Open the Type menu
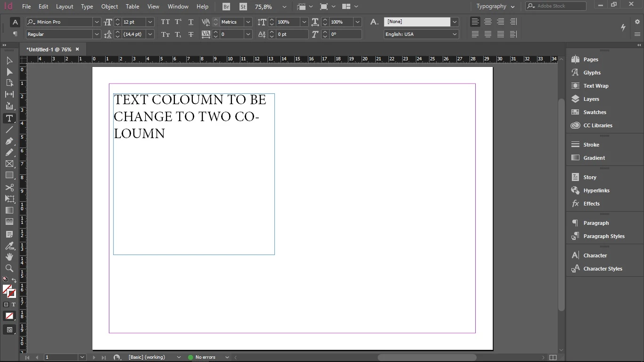The width and height of the screenshot is (644, 362). click(87, 7)
